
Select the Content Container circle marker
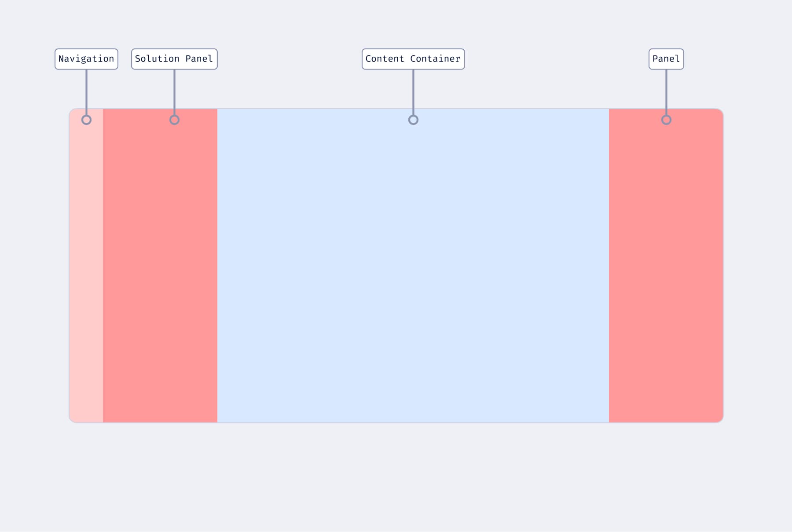pyautogui.click(x=413, y=120)
